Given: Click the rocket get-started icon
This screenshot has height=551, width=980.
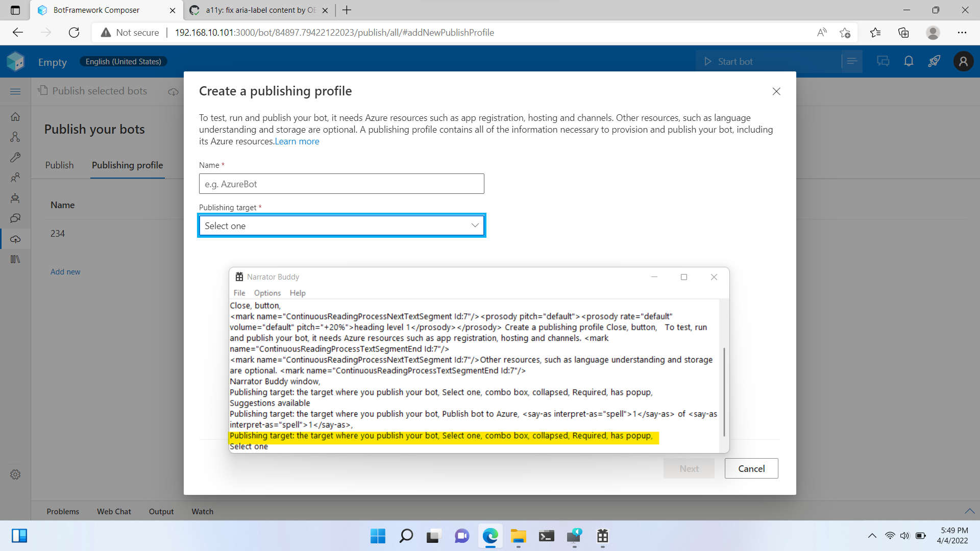Looking at the screenshot, I should pos(934,62).
